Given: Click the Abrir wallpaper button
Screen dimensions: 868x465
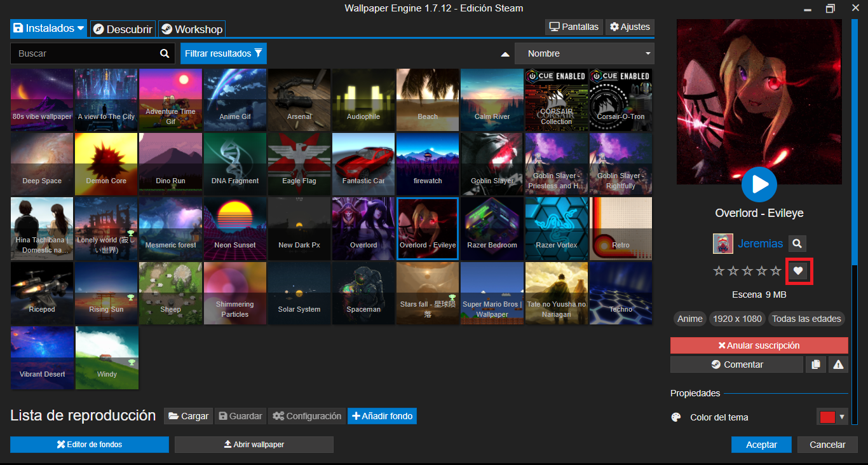Looking at the screenshot, I should [x=254, y=445].
